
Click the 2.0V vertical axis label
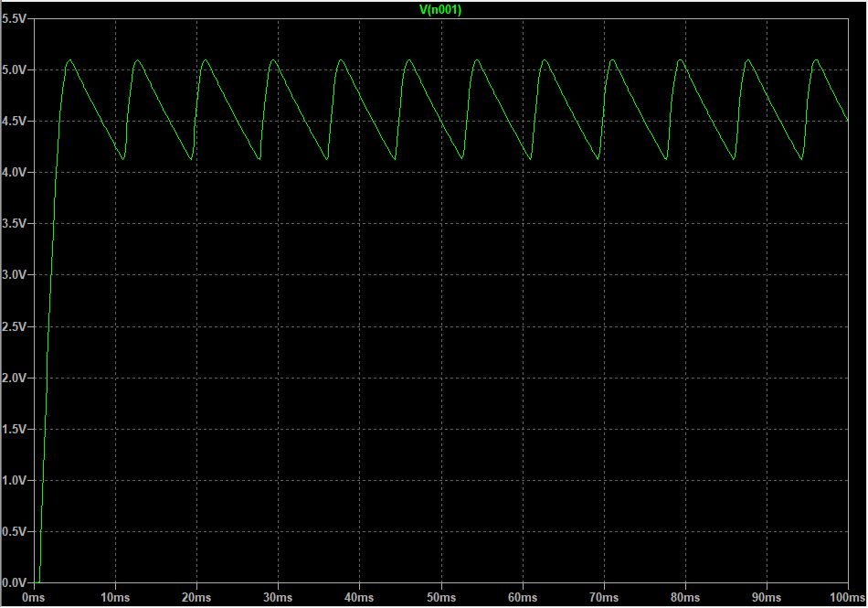click(x=14, y=379)
